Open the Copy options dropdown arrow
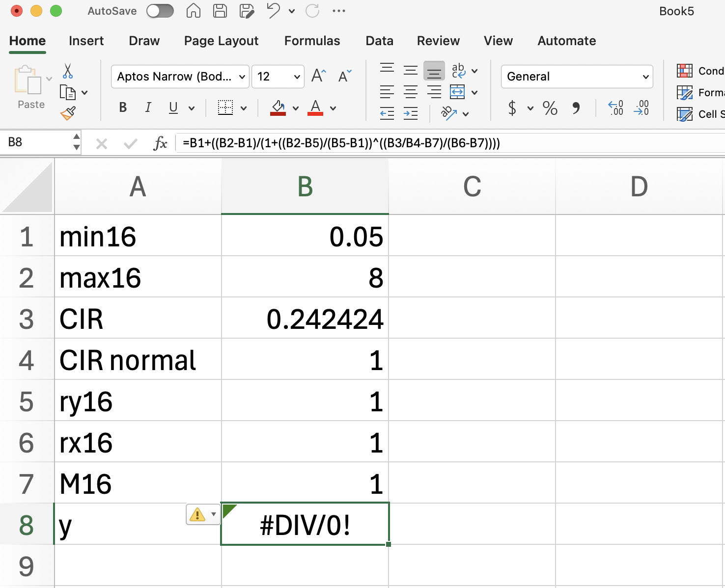Viewport: 725px width, 588px height. (84, 92)
